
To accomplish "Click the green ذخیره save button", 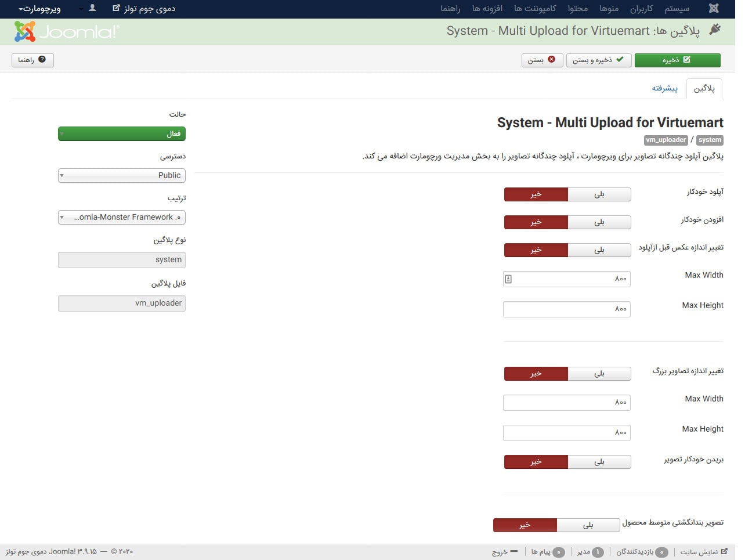I will click(x=677, y=60).
